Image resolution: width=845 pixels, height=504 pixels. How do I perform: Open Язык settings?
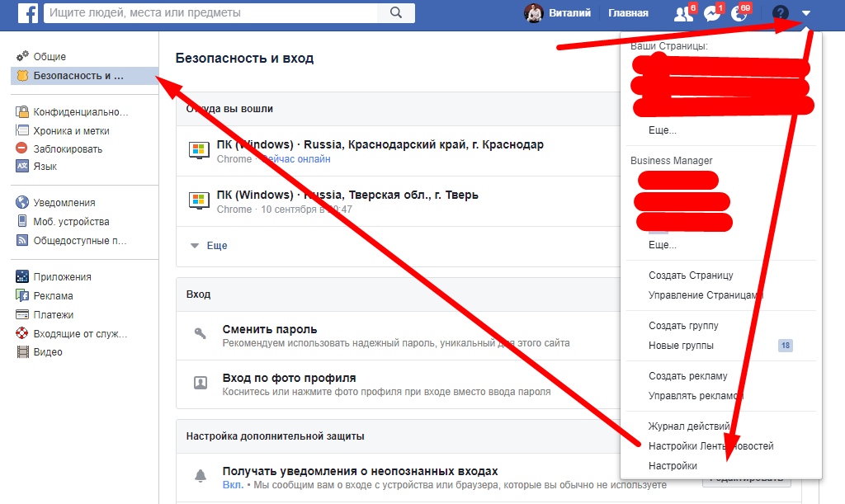coord(45,167)
